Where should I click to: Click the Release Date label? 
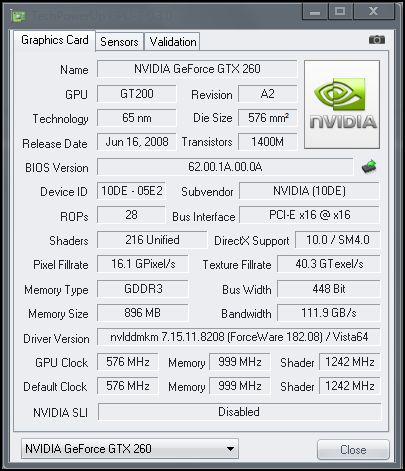pyautogui.click(x=55, y=144)
